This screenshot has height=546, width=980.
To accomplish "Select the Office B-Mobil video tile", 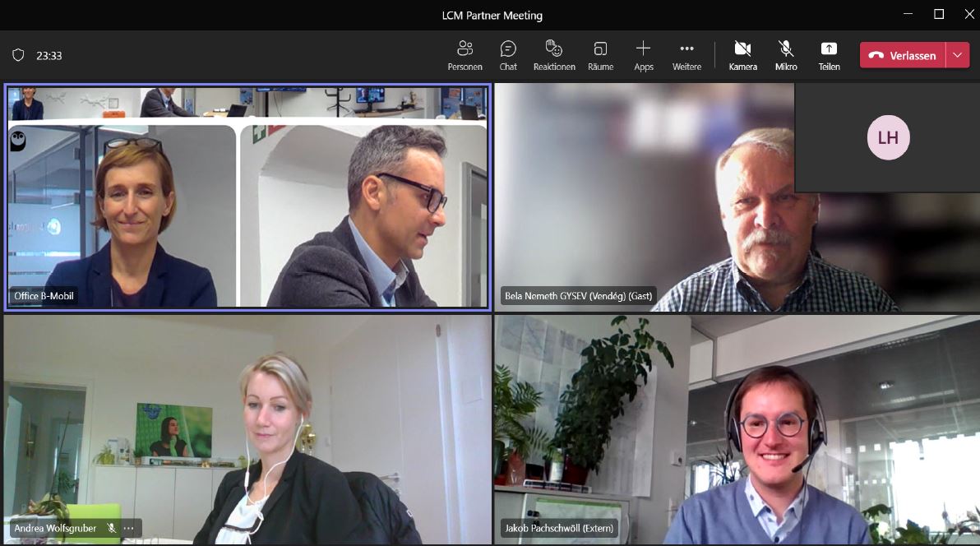I will tap(247, 197).
